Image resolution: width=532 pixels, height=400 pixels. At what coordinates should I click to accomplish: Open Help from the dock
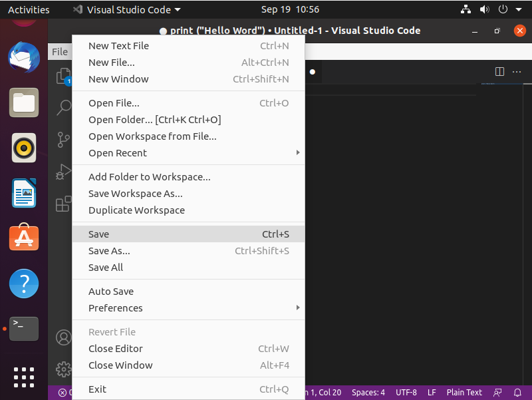(x=24, y=284)
